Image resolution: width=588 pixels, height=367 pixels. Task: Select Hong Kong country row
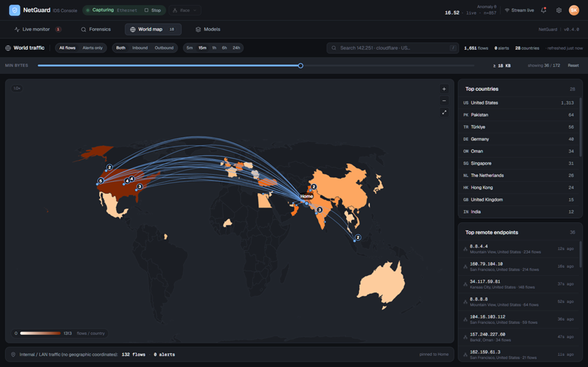(x=519, y=187)
